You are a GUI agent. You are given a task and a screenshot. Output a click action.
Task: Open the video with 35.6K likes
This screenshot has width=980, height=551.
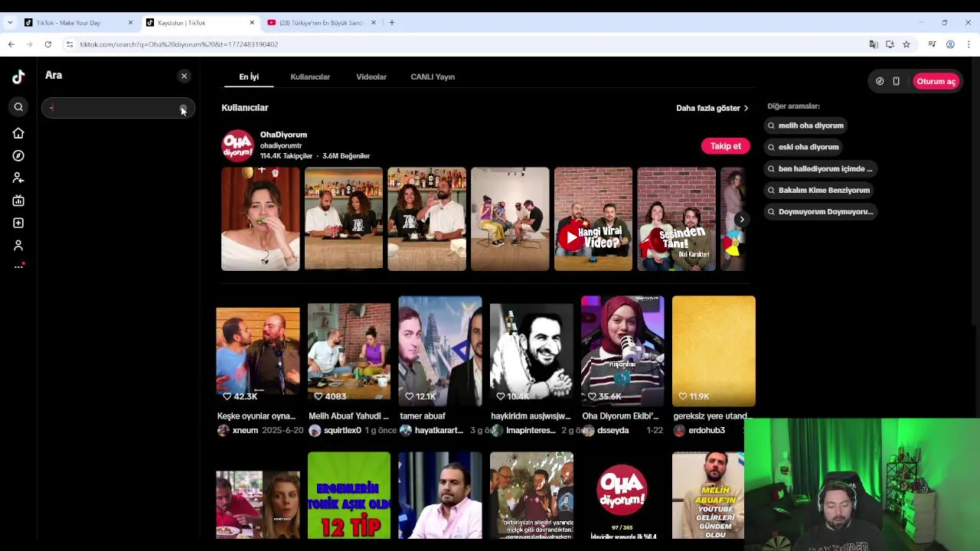(622, 351)
